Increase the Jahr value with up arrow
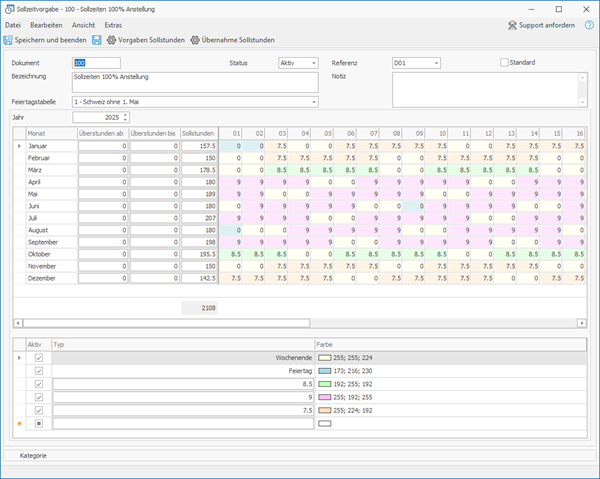This screenshot has width=600, height=479. point(126,115)
